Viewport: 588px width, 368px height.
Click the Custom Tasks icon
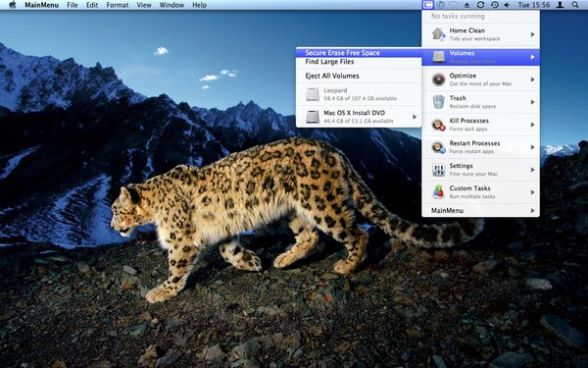coord(438,192)
